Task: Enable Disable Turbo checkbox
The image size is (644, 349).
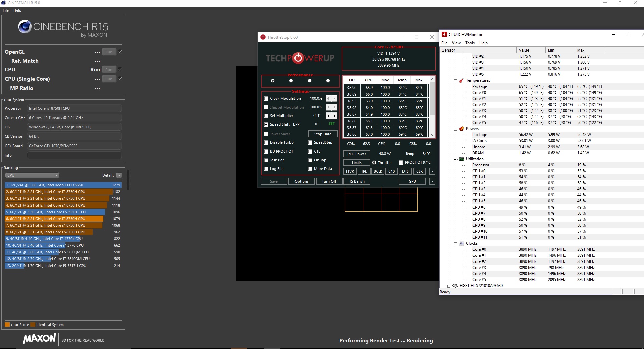Action: point(266,143)
